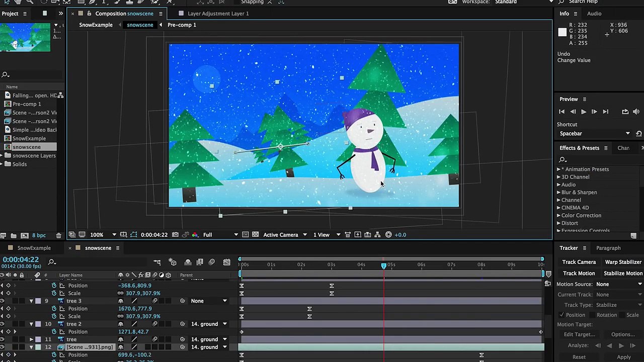Open the Full resolution dropdown

(220, 235)
